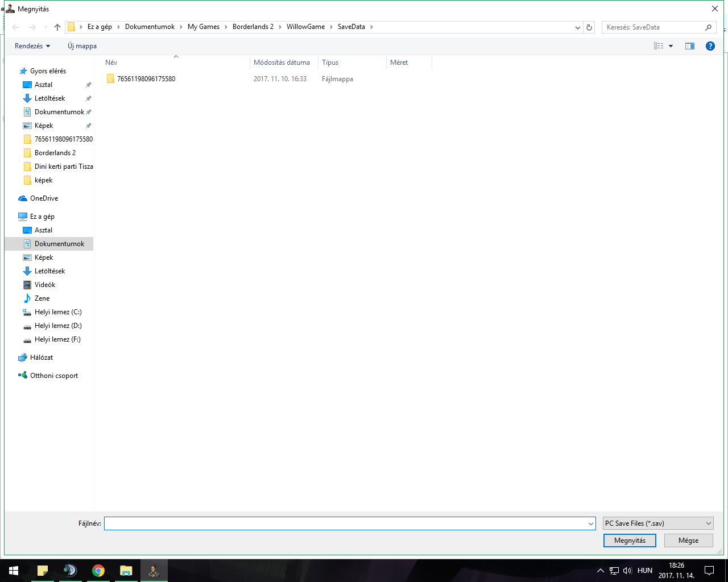
Task: Click the search magnifier icon
Action: click(708, 27)
